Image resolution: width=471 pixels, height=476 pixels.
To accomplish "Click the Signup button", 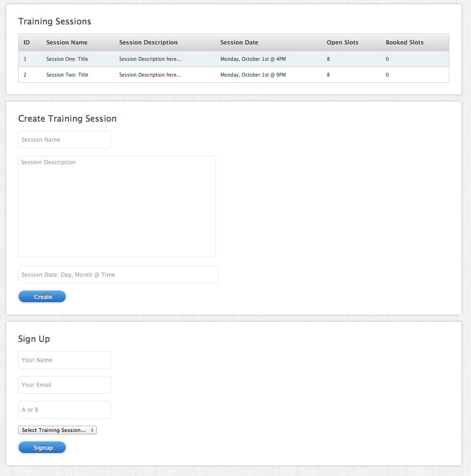I will [42, 447].
